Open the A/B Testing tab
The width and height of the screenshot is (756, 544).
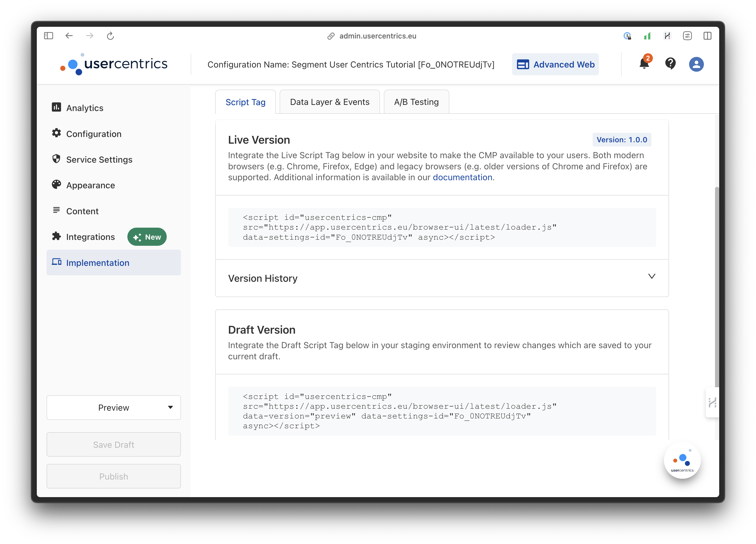click(x=416, y=102)
